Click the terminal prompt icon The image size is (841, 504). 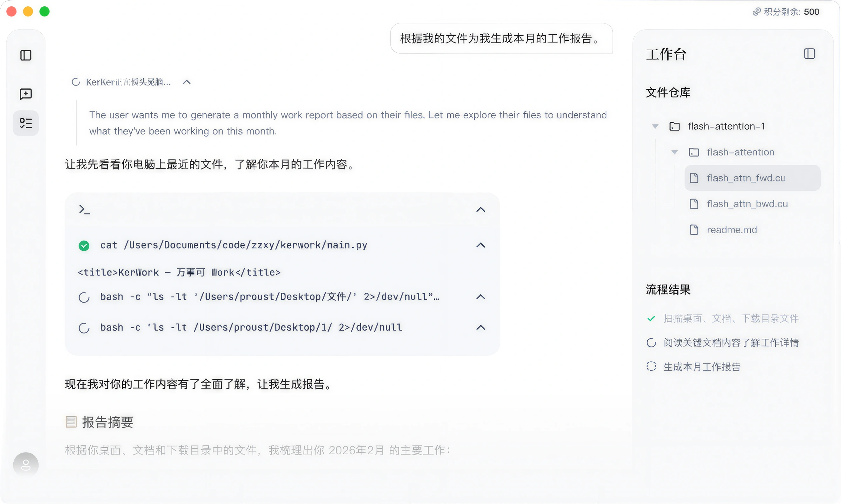click(x=84, y=209)
